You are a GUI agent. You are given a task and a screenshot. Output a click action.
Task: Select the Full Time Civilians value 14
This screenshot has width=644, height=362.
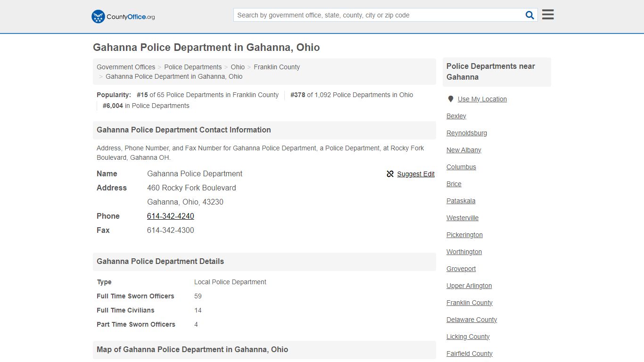tap(198, 310)
